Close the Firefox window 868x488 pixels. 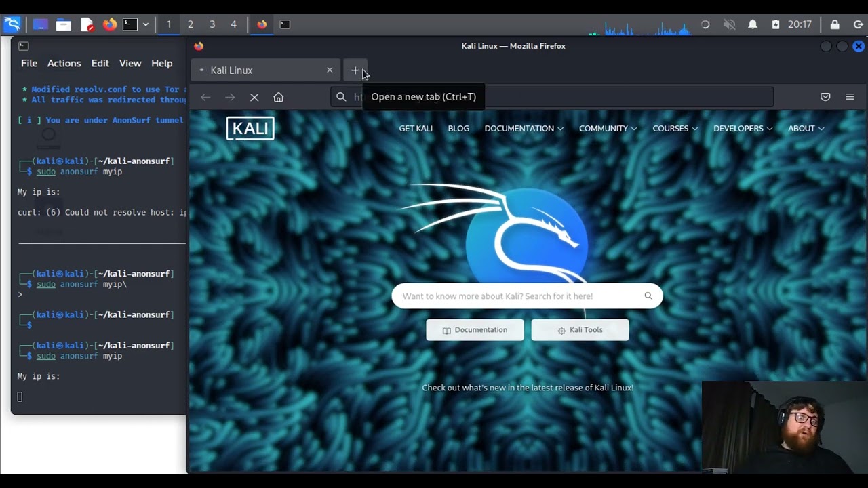[859, 46]
